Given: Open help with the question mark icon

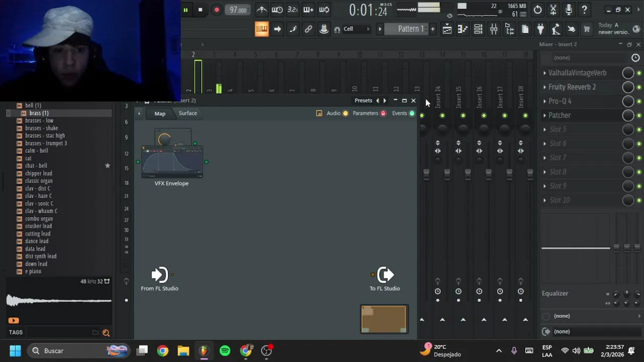Looking at the screenshot, I should click(x=585, y=10).
